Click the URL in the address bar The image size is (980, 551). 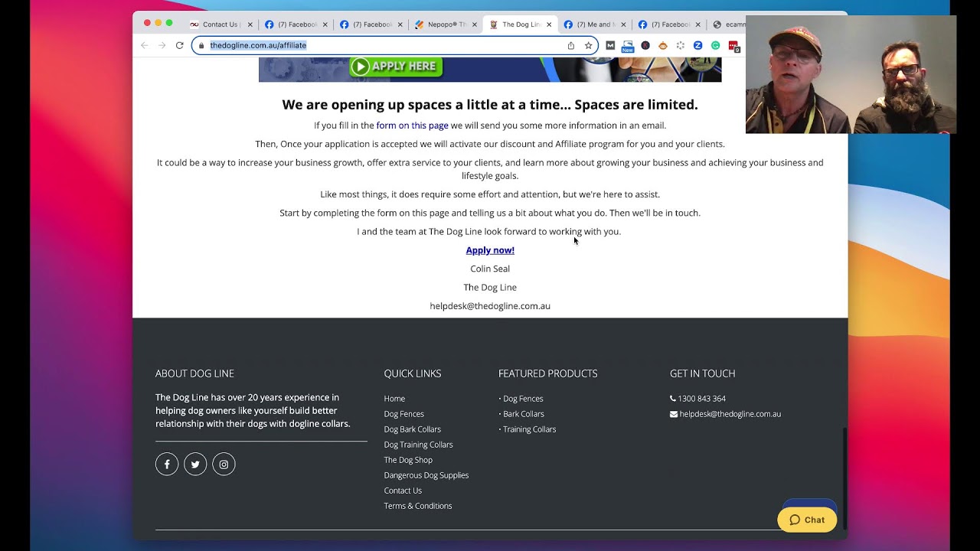pos(258,45)
